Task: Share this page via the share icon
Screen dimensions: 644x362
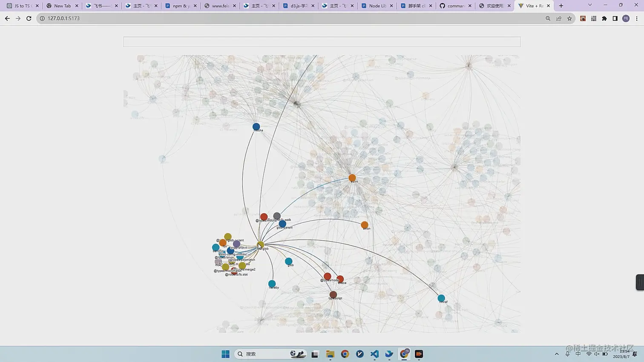Action: pos(559,18)
